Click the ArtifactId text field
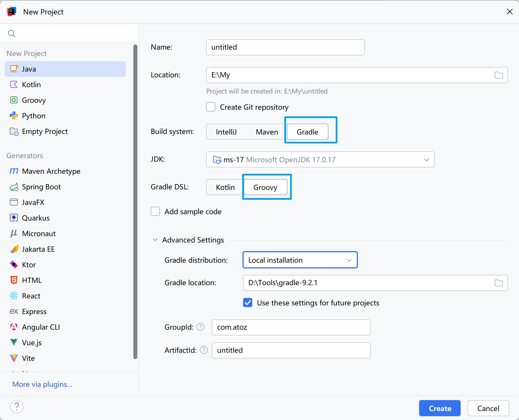This screenshot has height=420, width=519. click(291, 350)
